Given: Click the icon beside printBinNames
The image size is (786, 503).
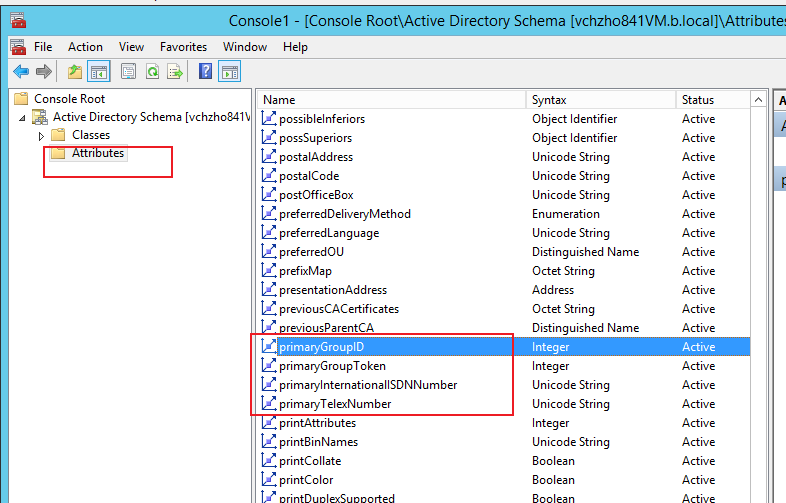Looking at the screenshot, I should click(269, 442).
